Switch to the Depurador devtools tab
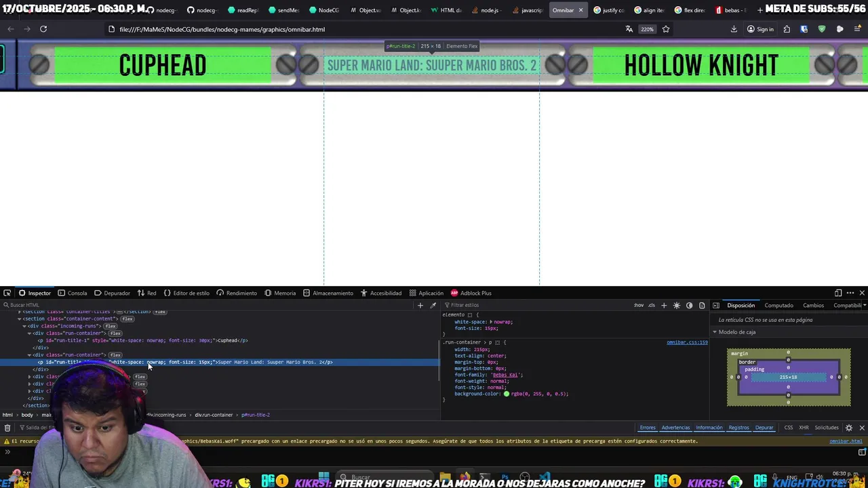This screenshot has height=488, width=868. click(112, 293)
